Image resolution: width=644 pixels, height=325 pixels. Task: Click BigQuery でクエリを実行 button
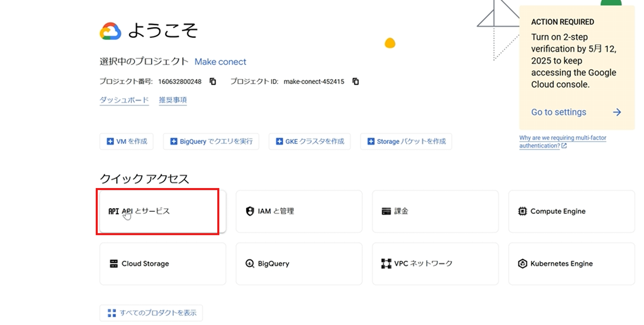click(x=211, y=141)
